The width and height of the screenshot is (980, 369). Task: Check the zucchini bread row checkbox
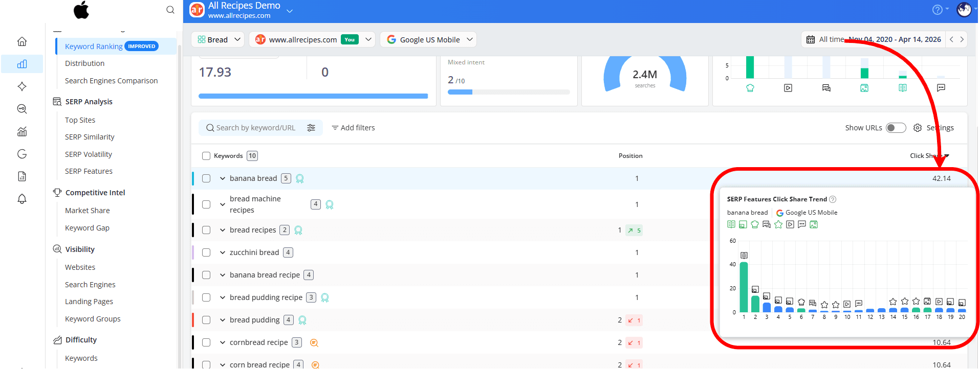(206, 252)
